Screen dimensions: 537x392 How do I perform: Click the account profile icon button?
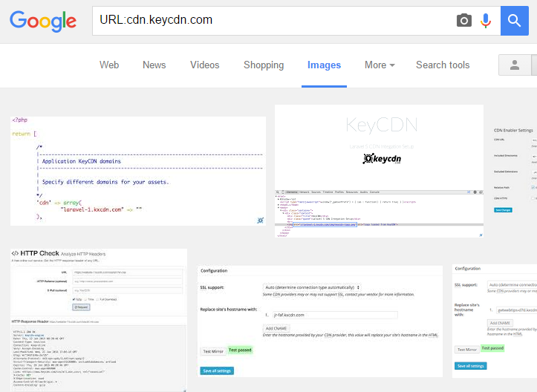515,65
